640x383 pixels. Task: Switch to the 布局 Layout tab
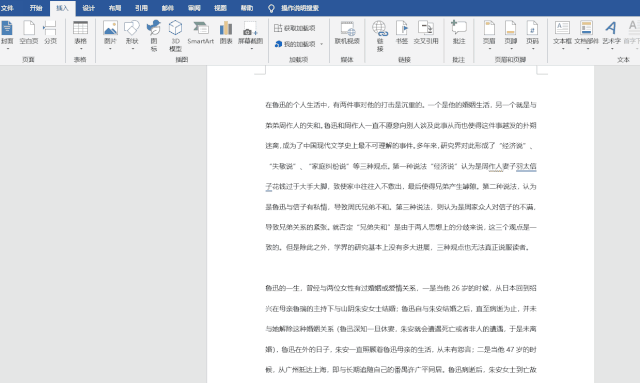coord(115,8)
